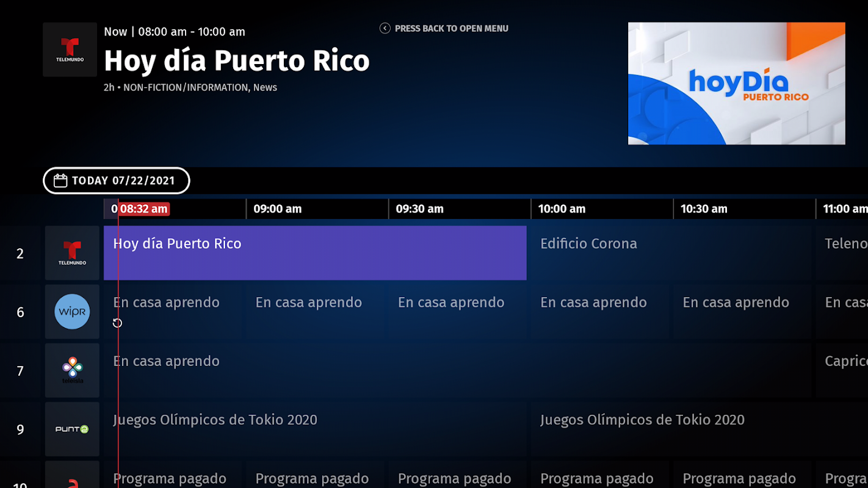868x488 pixels.
Task: Select the channel 10 logo
Action: tap(72, 475)
